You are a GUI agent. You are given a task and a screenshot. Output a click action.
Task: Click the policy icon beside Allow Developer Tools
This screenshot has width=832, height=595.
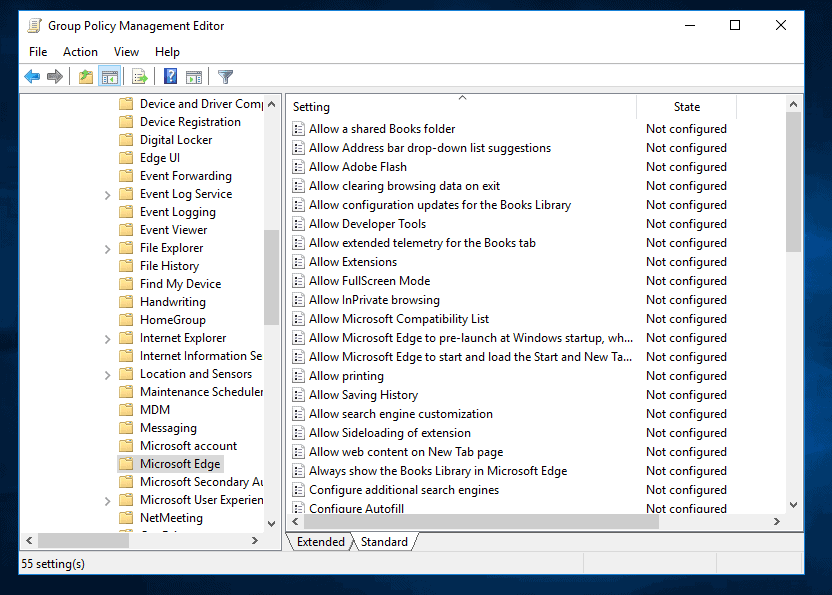tap(299, 224)
